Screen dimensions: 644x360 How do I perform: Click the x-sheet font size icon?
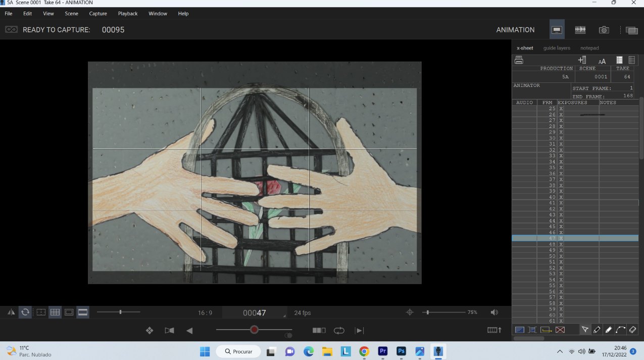click(602, 61)
